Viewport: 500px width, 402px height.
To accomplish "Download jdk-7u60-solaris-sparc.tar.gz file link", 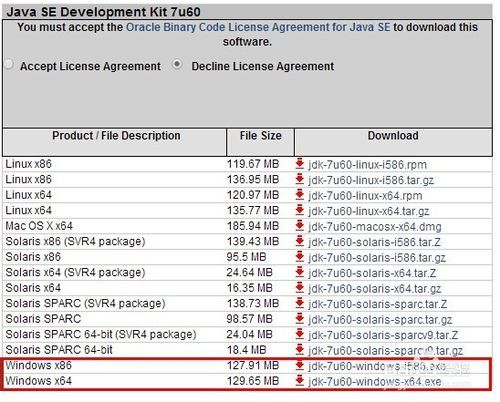I will click(380, 320).
